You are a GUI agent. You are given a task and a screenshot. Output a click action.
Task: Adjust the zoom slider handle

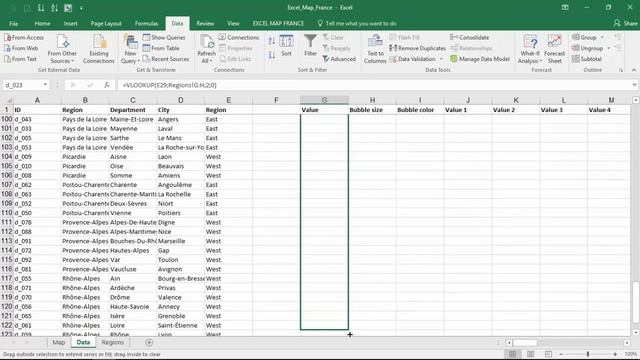(588, 354)
